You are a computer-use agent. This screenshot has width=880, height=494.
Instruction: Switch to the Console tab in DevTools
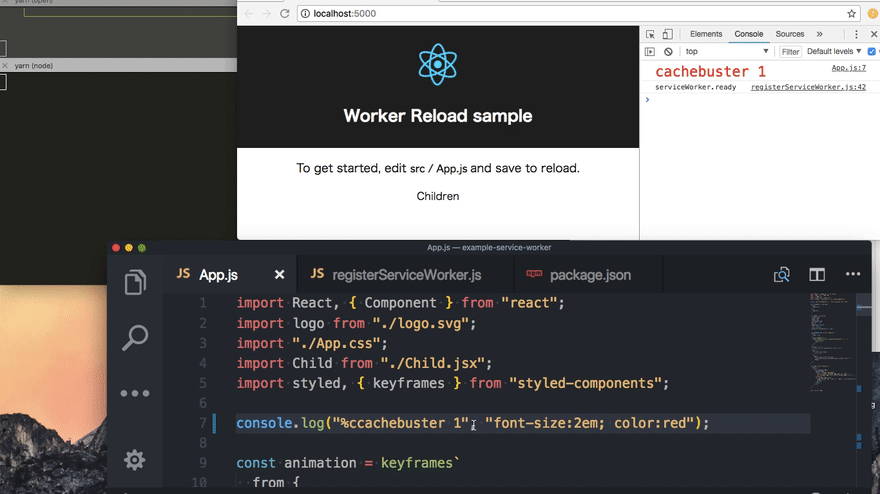pos(749,34)
